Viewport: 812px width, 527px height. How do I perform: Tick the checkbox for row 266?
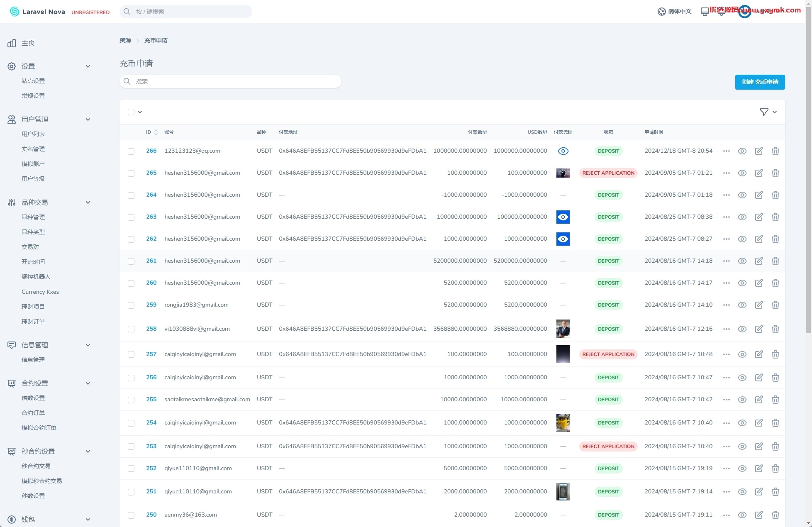pos(131,151)
